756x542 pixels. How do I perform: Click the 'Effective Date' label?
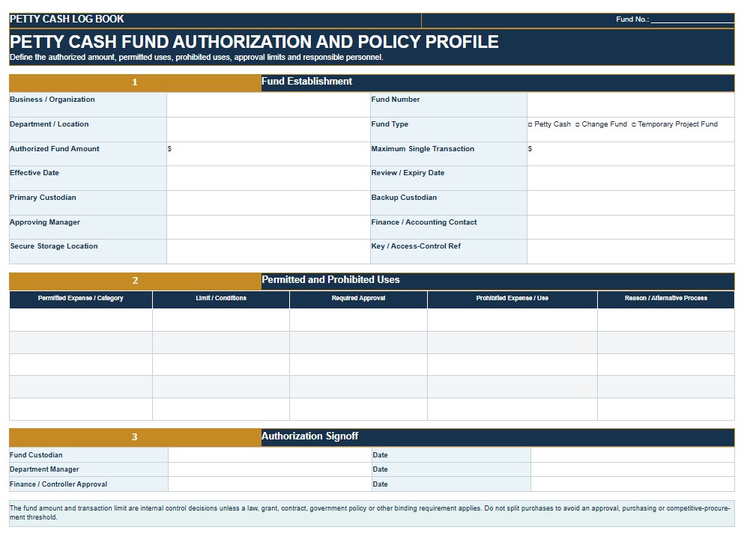pyautogui.click(x=34, y=173)
